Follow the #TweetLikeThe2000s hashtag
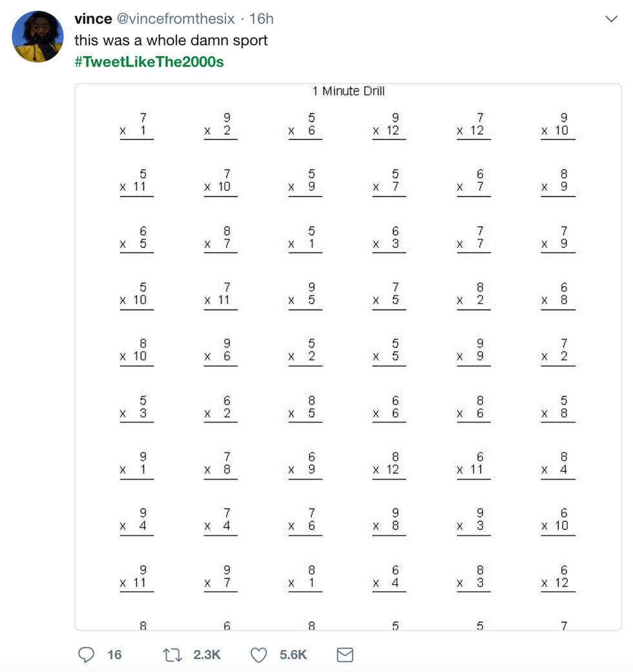Screen dimensions: 633x672 click(x=149, y=62)
